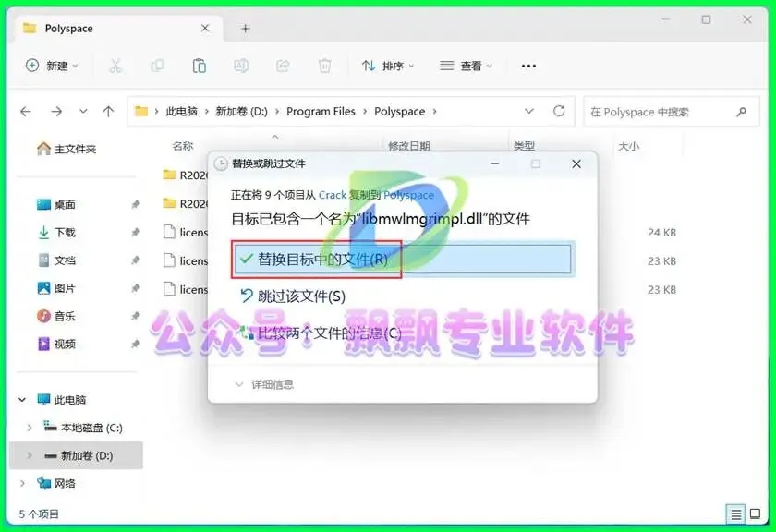Screen dimensions: 776x532
Task: Click Program Files in the breadcrumb
Action: tap(321, 112)
